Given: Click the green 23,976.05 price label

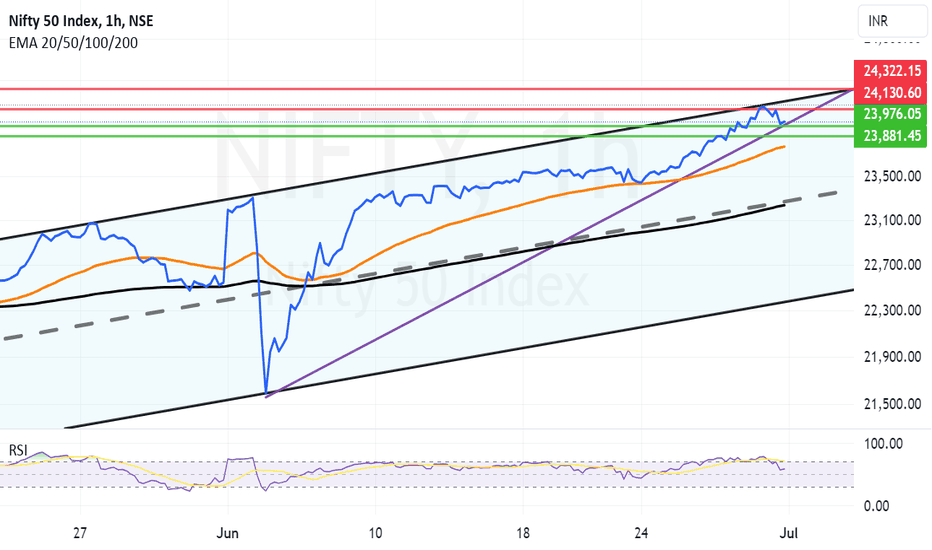Looking at the screenshot, I should point(890,114).
